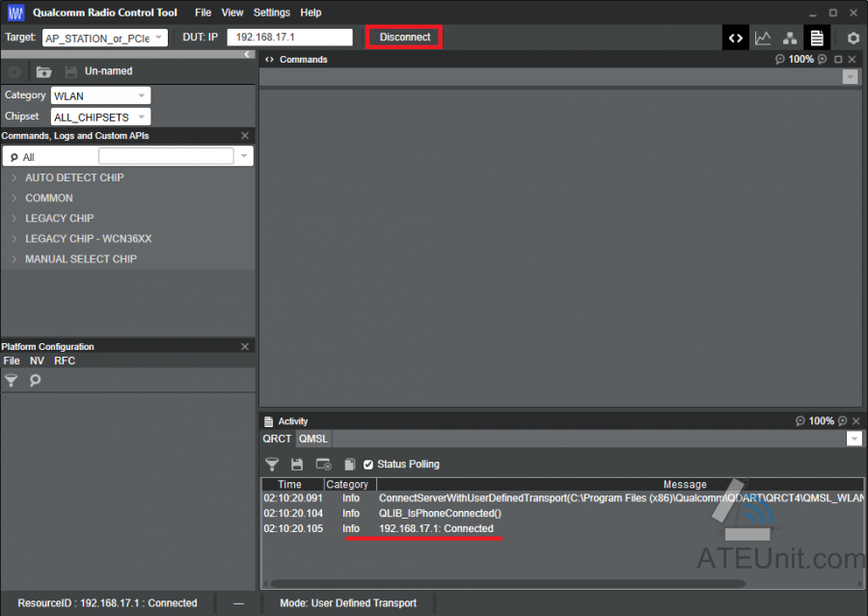Zoom out in the Commands panel
Viewport: 868px width, 616px height.
[x=780, y=59]
